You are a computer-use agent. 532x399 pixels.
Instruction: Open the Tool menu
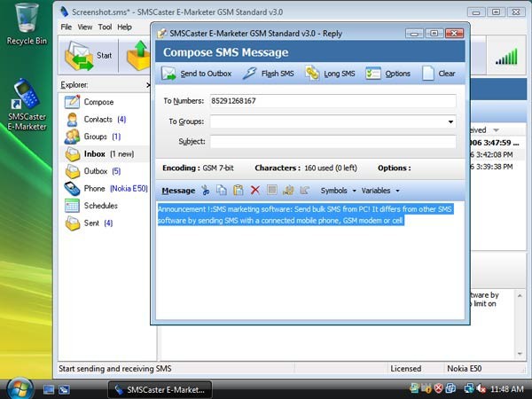(105, 27)
